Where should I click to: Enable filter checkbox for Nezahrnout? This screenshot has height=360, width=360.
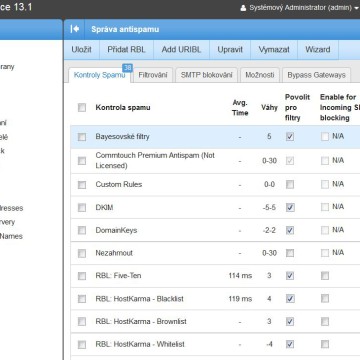(290, 253)
